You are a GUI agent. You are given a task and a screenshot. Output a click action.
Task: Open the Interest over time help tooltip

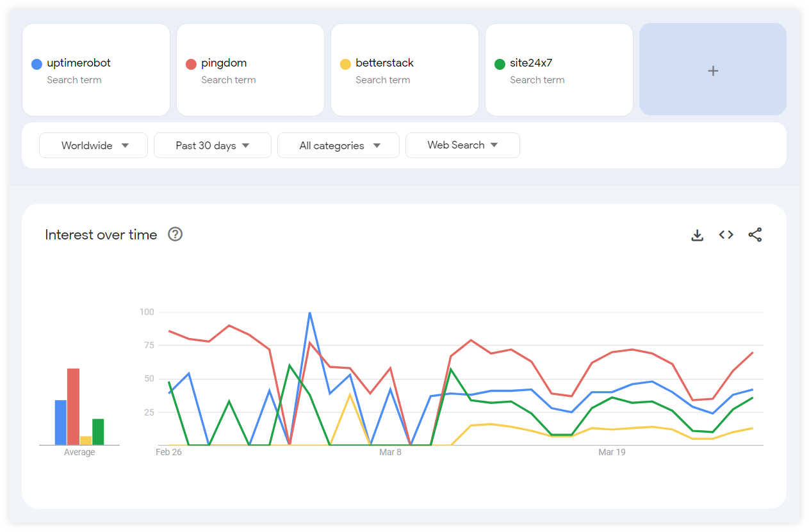tap(175, 234)
